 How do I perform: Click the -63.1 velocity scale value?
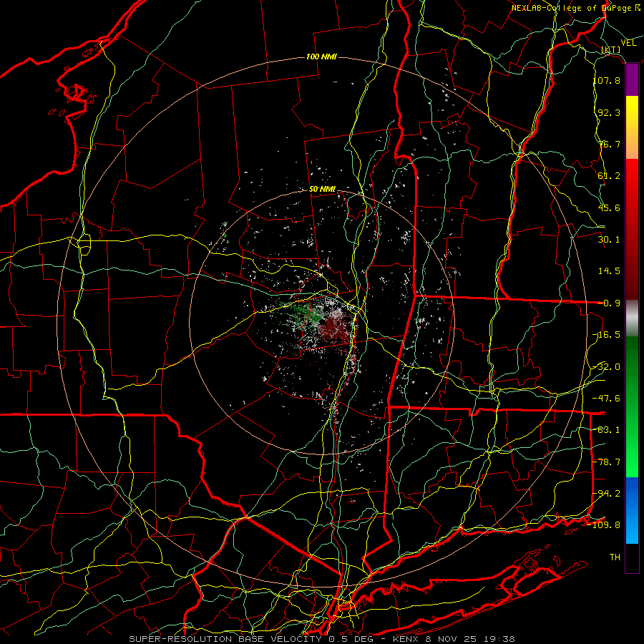pos(607,430)
